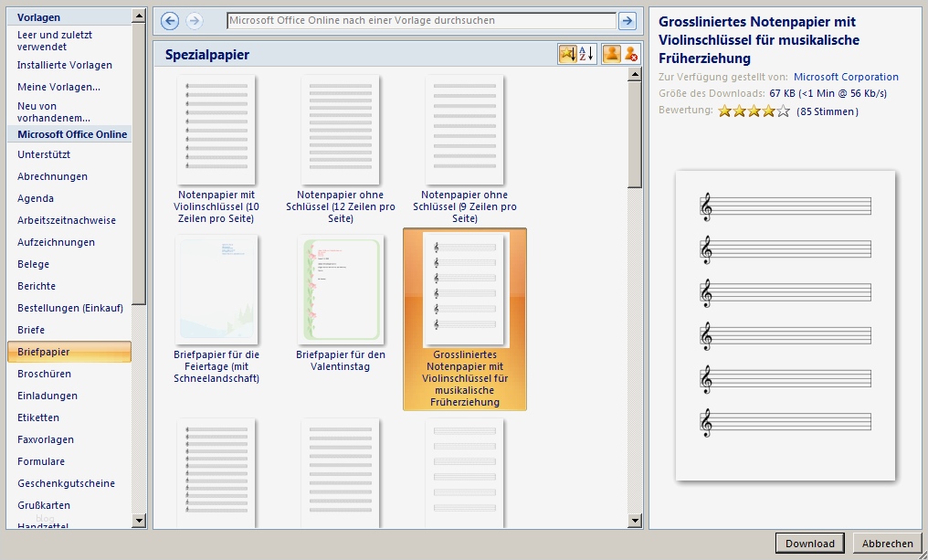Select Notenpapier ohne Schlüssel 12 Zeilen thumbnail

coord(341,130)
